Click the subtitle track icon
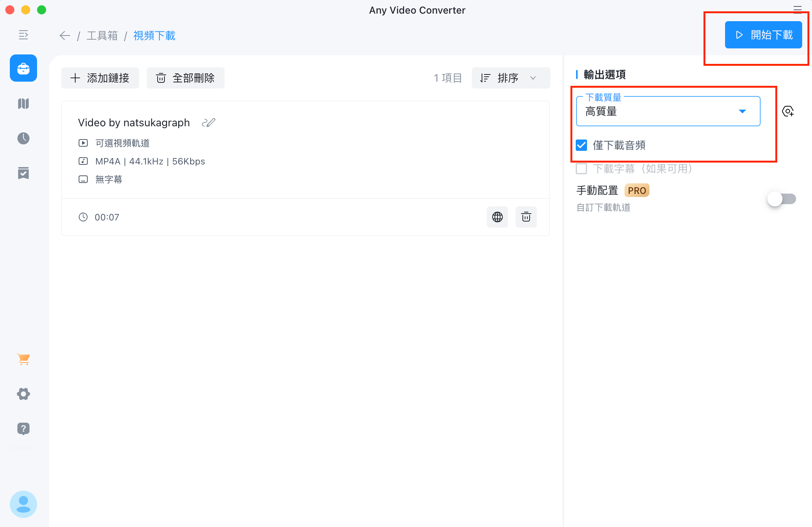Viewport: 812px width, 527px height. point(83,179)
